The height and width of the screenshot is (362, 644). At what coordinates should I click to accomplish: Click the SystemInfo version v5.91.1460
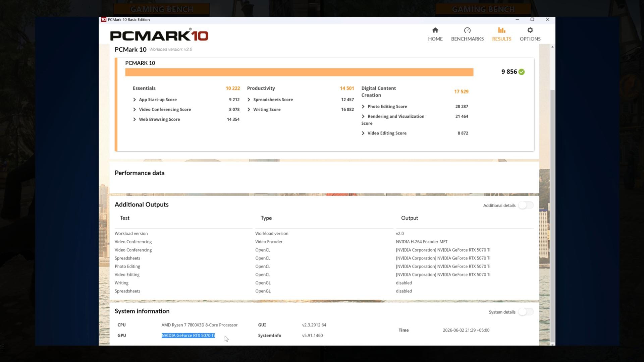312,336
